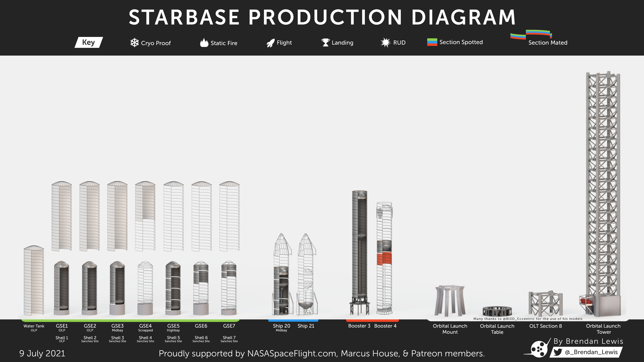Click the Cryo Proof snowflake icon
This screenshot has width=644, height=362.
pos(134,43)
